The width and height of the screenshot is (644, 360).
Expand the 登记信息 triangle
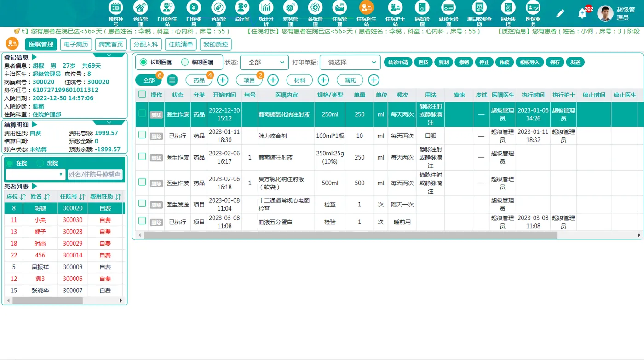tap(34, 57)
